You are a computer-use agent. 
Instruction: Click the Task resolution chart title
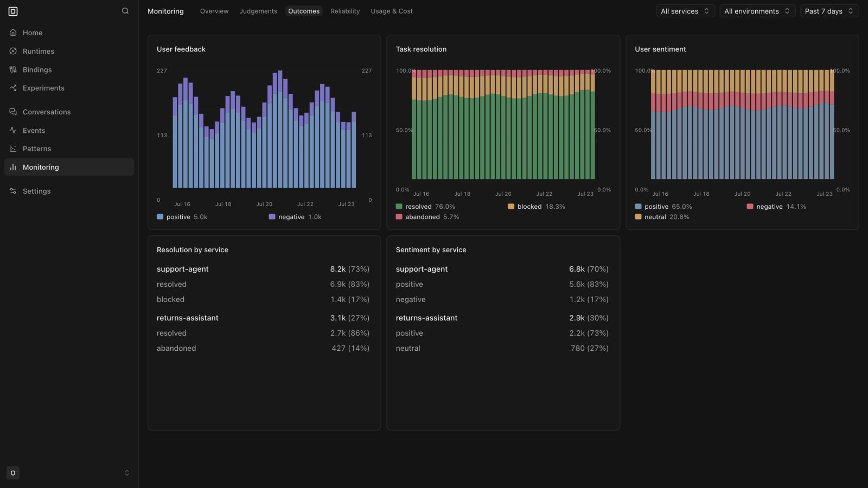point(421,49)
